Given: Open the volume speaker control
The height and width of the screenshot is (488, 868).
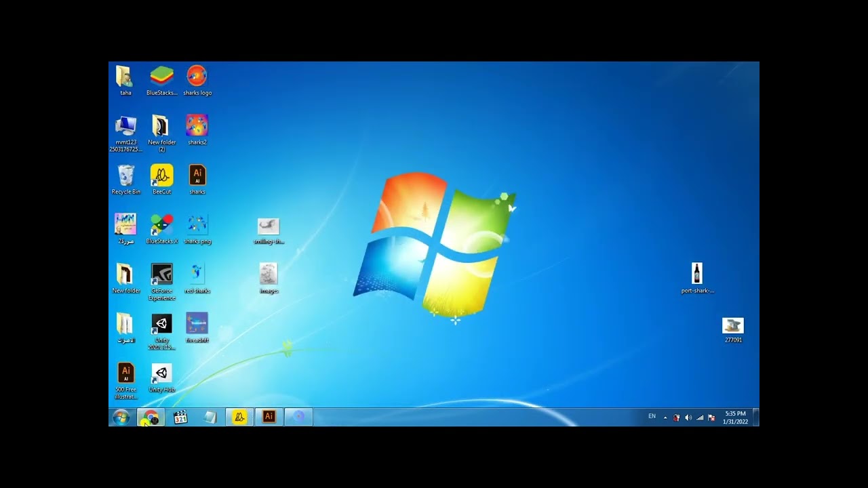Looking at the screenshot, I should (688, 418).
